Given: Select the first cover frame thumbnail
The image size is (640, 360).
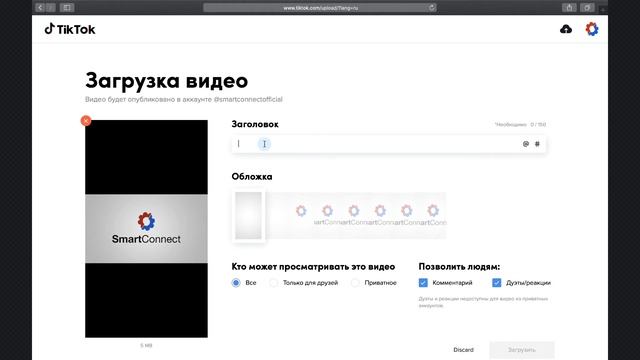Looking at the screenshot, I should coord(249,216).
